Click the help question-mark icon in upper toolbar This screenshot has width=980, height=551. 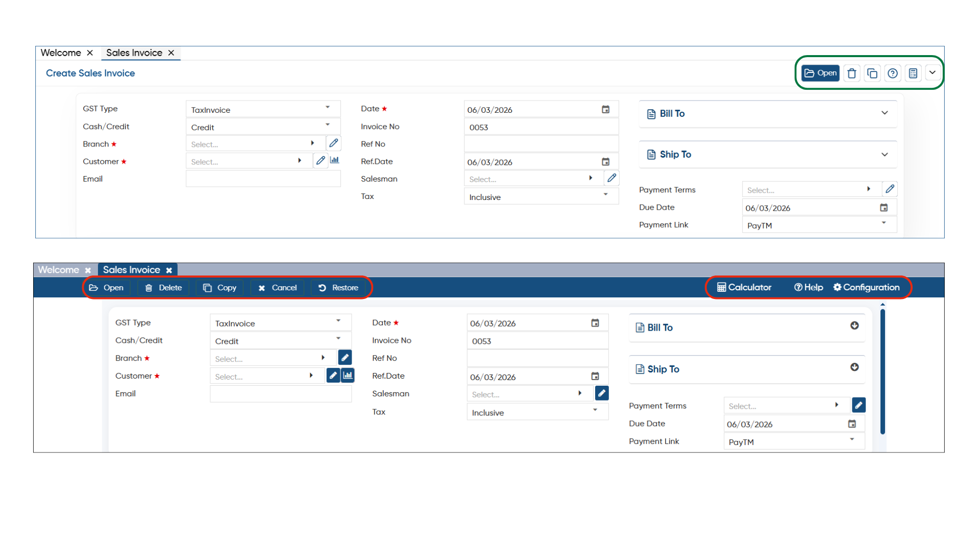pos(892,73)
